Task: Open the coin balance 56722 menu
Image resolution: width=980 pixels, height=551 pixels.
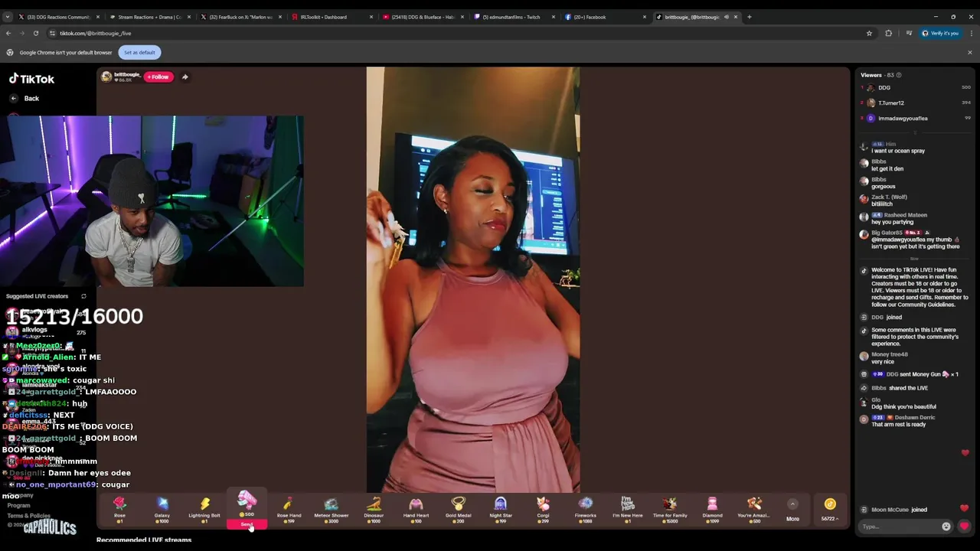Action: (x=830, y=509)
